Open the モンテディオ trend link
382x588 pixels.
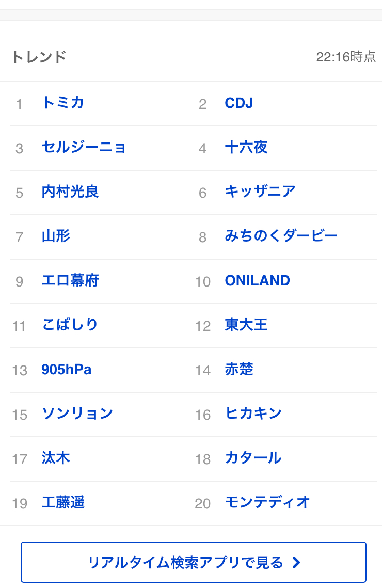pos(267,502)
